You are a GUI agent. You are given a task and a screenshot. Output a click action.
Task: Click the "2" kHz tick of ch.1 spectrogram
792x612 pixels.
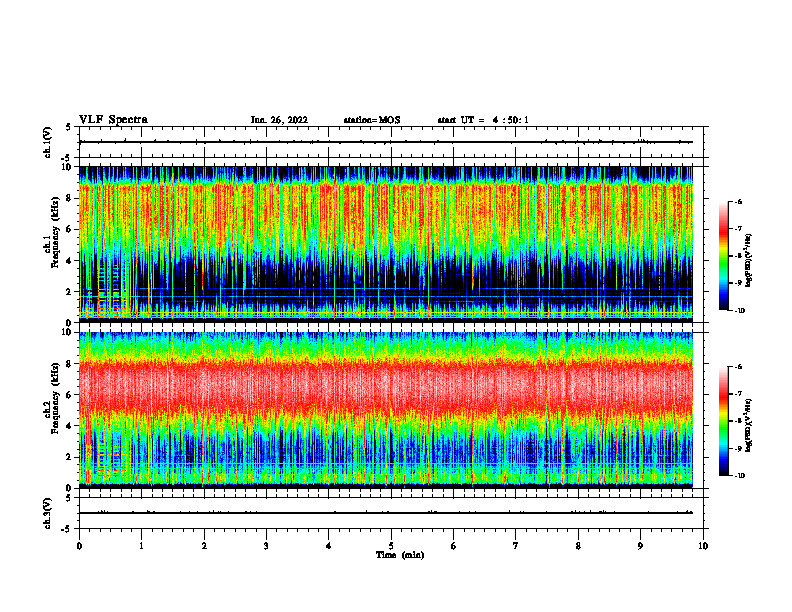pos(70,291)
